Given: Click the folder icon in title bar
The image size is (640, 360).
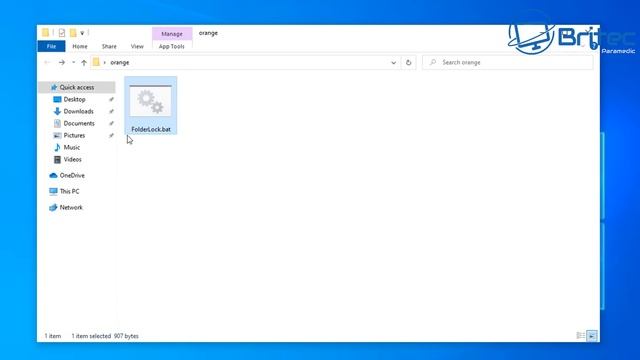Looking at the screenshot, I should coord(45,33).
